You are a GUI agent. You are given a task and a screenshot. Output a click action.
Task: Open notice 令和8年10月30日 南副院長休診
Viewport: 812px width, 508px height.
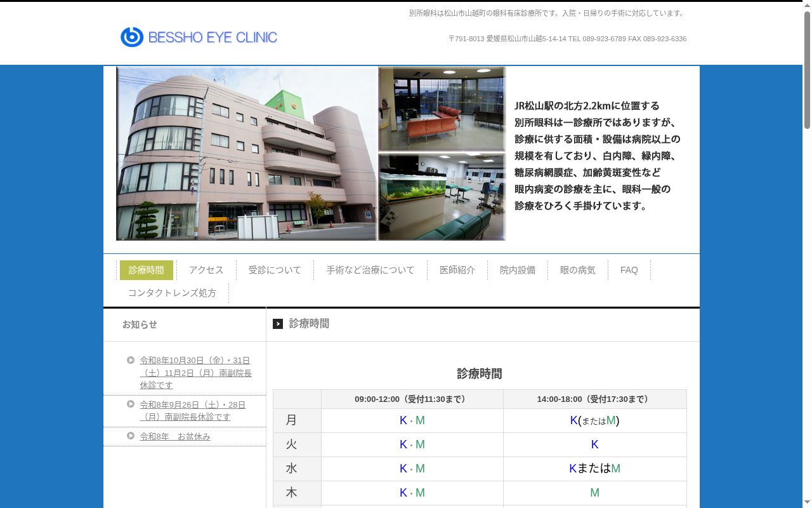pyautogui.click(x=196, y=373)
